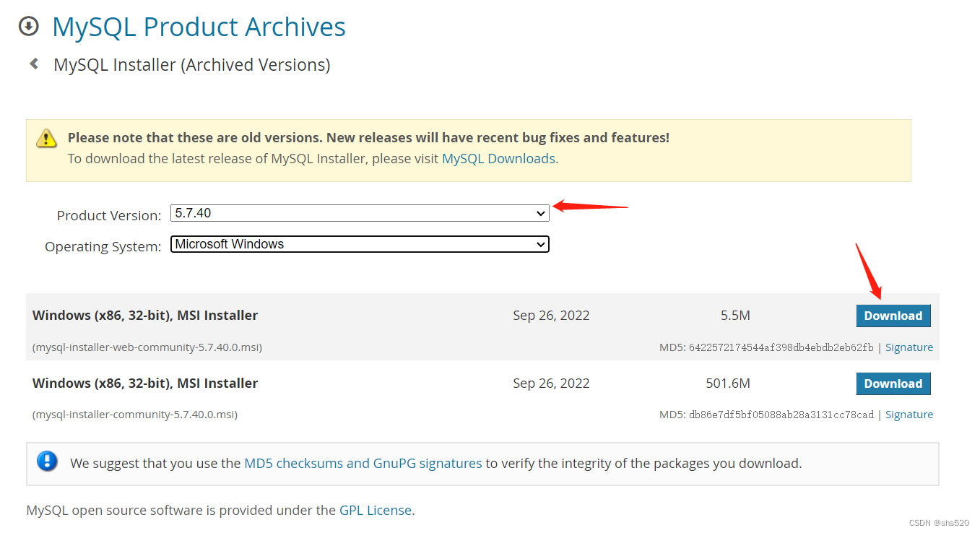
Task: Open the Operating System dropdown
Action: pos(360,244)
